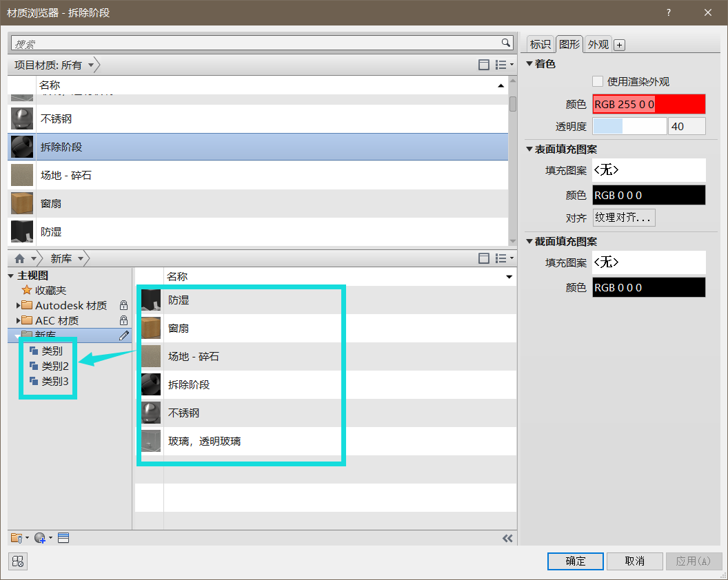Switch to 图形 tab
Screen dimensions: 728x580
pos(569,45)
